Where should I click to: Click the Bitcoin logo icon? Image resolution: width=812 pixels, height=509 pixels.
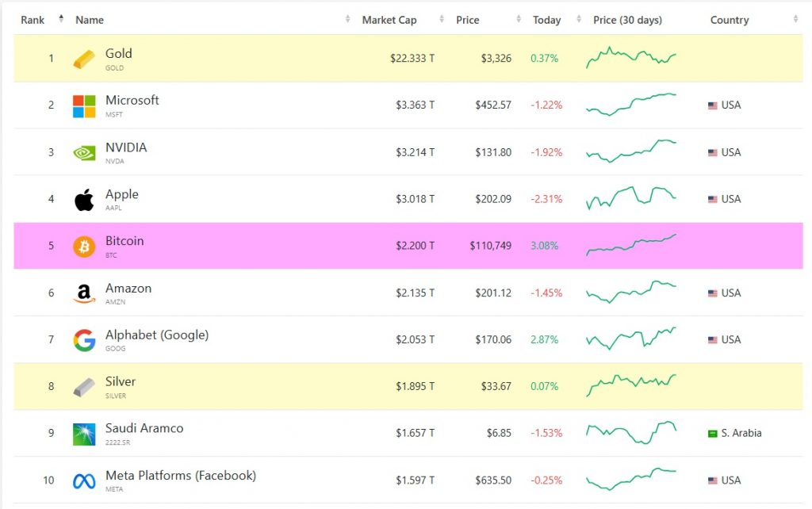point(84,247)
